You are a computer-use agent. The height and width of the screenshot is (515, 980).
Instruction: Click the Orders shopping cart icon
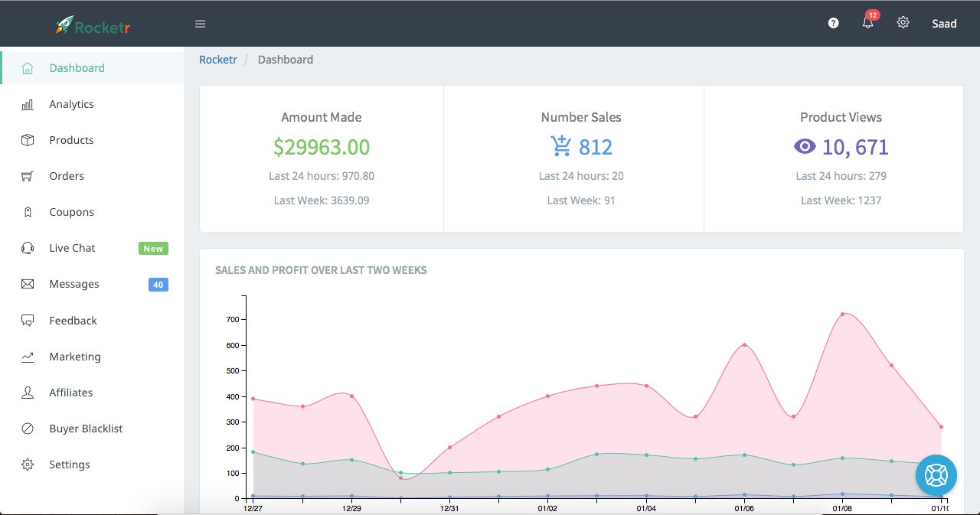coord(28,176)
